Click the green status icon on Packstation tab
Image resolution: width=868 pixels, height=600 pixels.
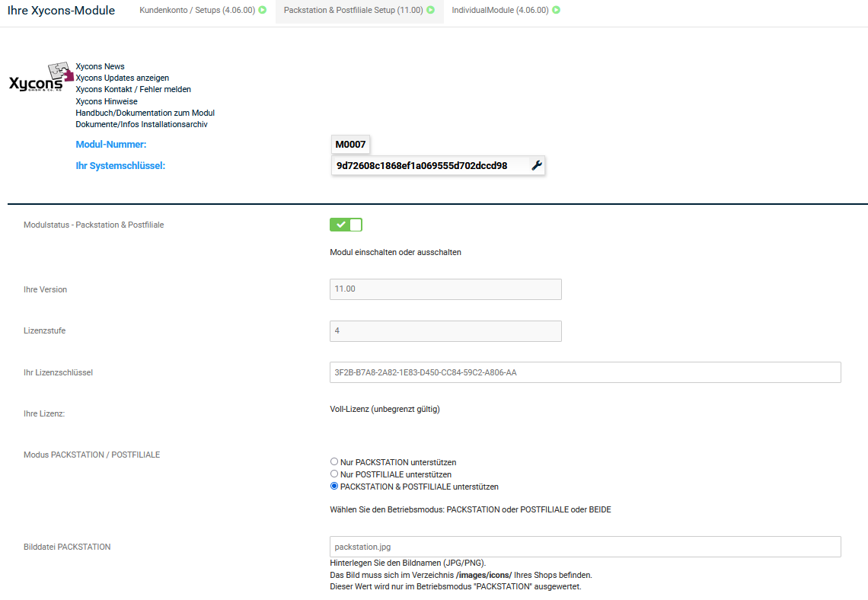(x=431, y=10)
